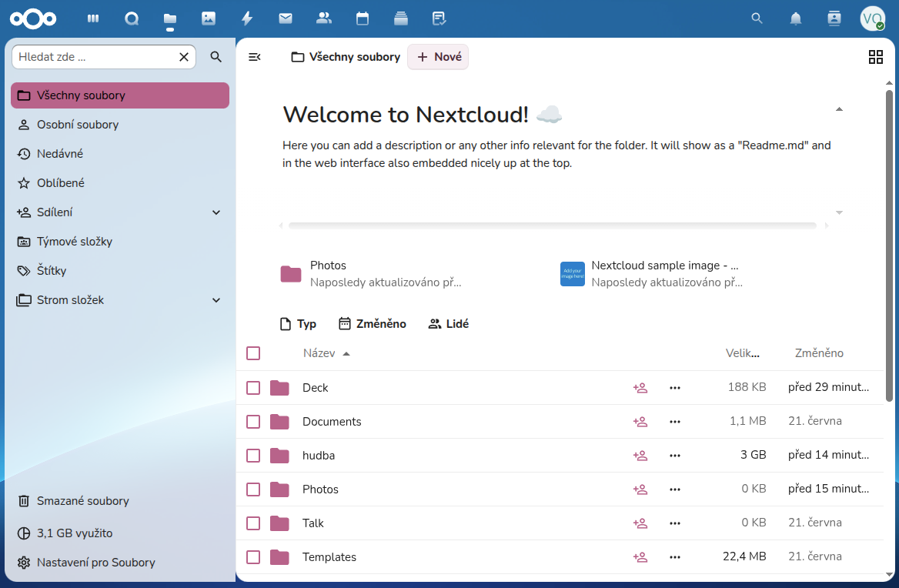899x588 pixels.
Task: Tick the Templates folder checkbox
Action: (x=253, y=557)
